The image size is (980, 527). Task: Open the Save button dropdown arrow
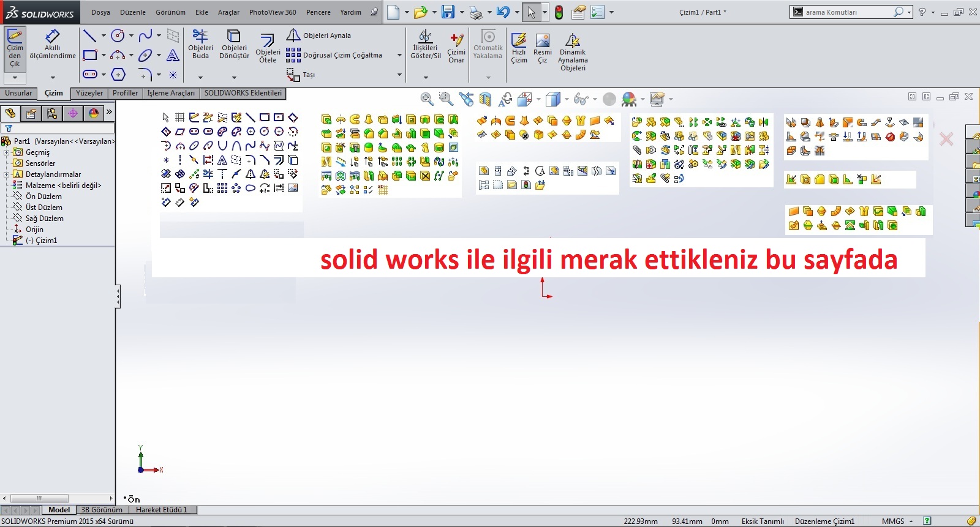click(x=461, y=12)
